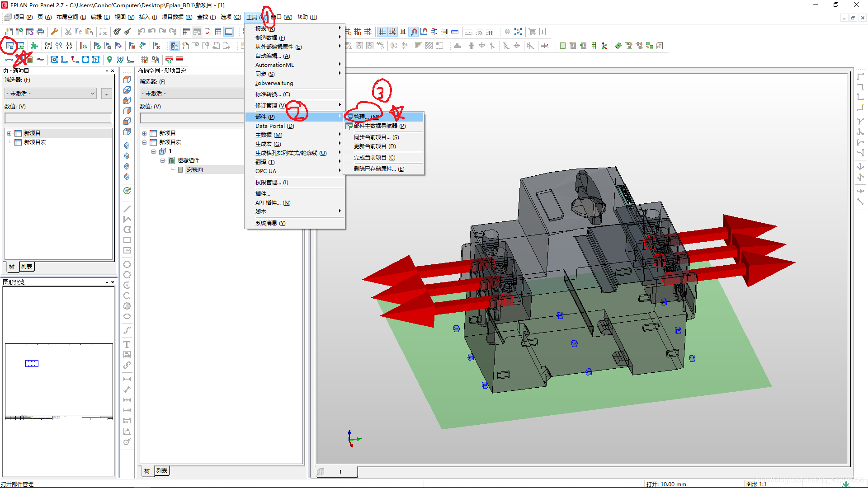Toggle the graphical preview window icon
The image size is (868, 488).
tap(229, 32)
